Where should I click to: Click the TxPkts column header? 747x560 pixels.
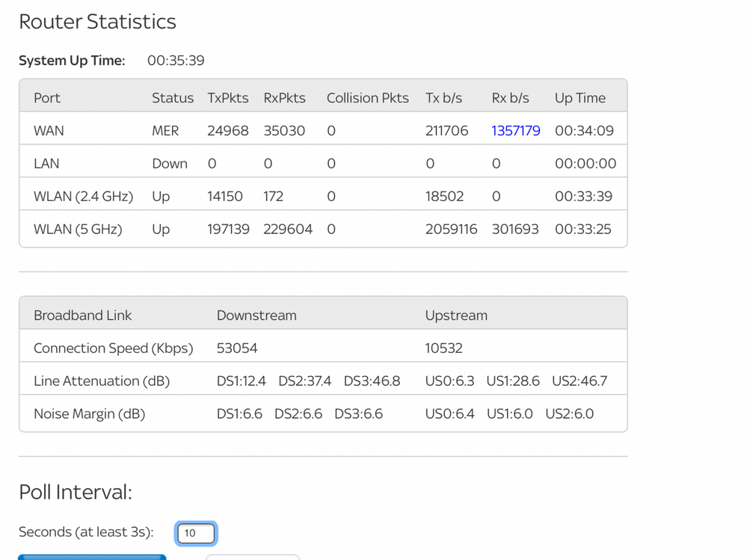[x=228, y=98]
